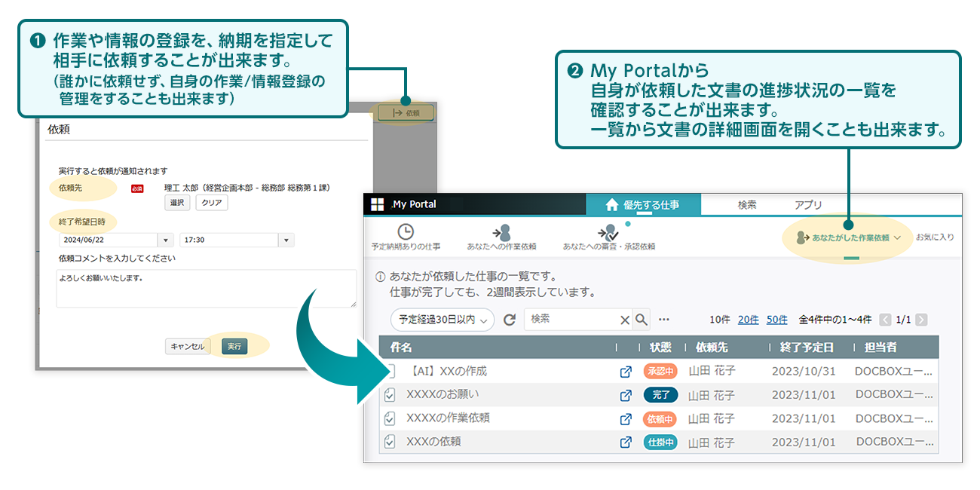Click inside the 依頼コメント text area
Image resolution: width=980 pixels, height=490 pixels.
click(x=205, y=288)
